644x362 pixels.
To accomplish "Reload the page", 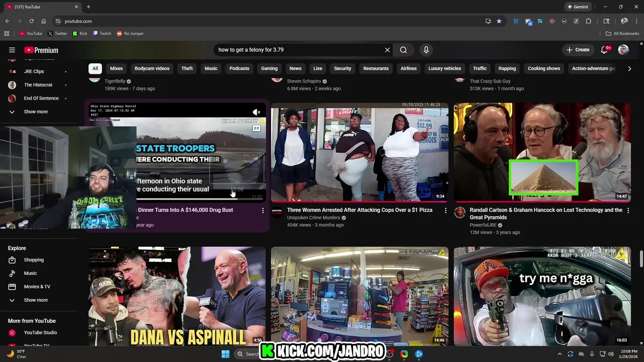I will point(31,21).
